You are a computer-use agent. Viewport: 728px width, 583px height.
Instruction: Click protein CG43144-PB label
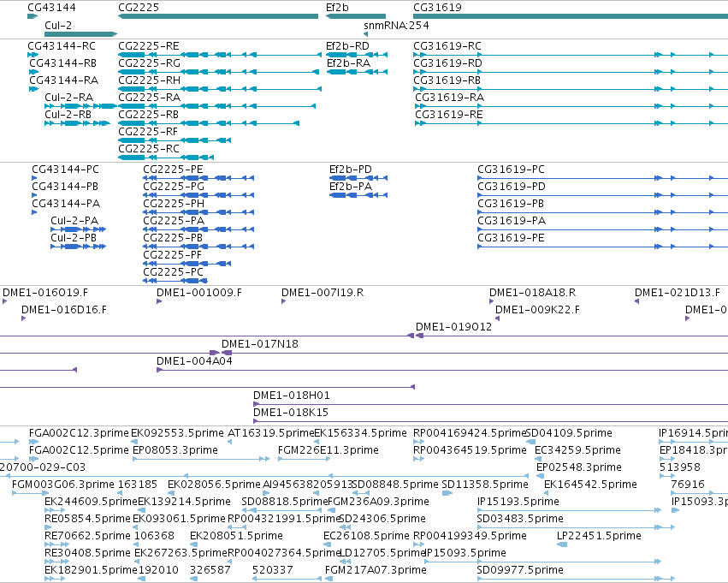[x=64, y=187]
